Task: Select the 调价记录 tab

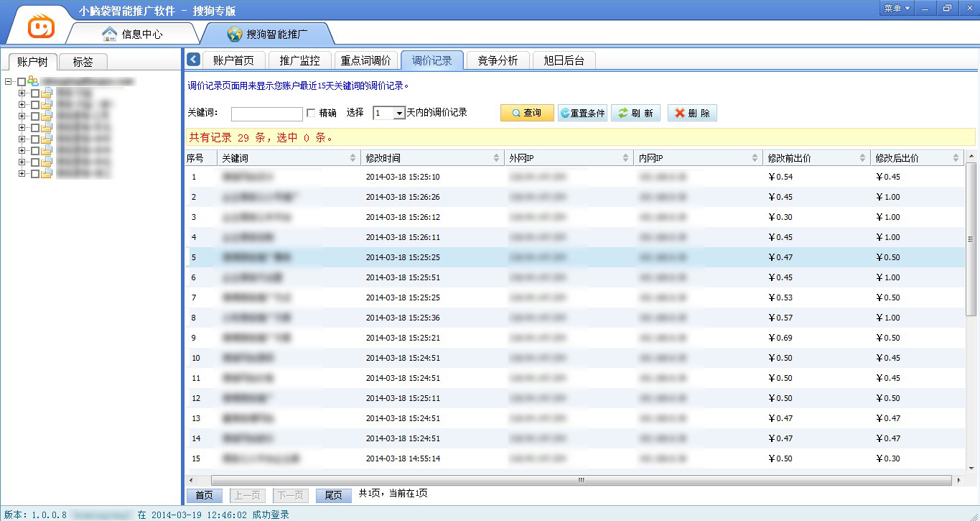Action: pyautogui.click(x=432, y=60)
